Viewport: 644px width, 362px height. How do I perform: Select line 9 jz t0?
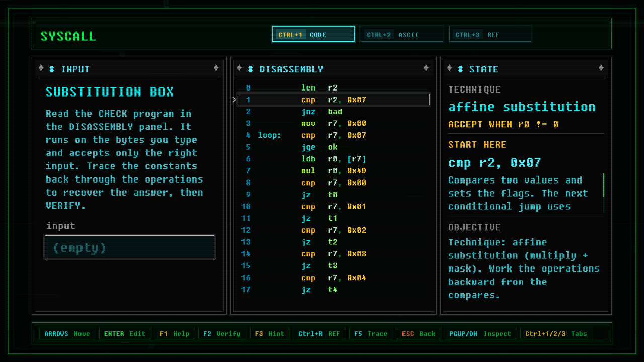tap(334, 195)
